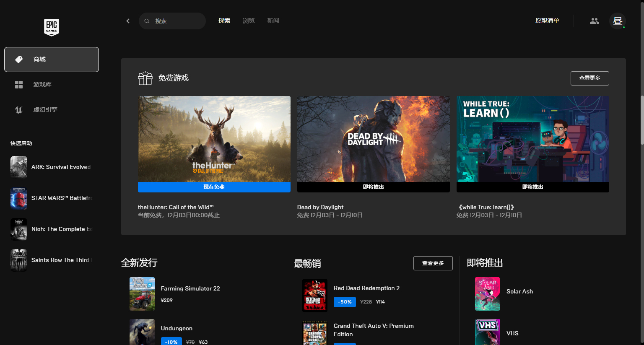Click the vertical scrollbar thumb
The height and width of the screenshot is (345, 644).
click(x=642, y=120)
